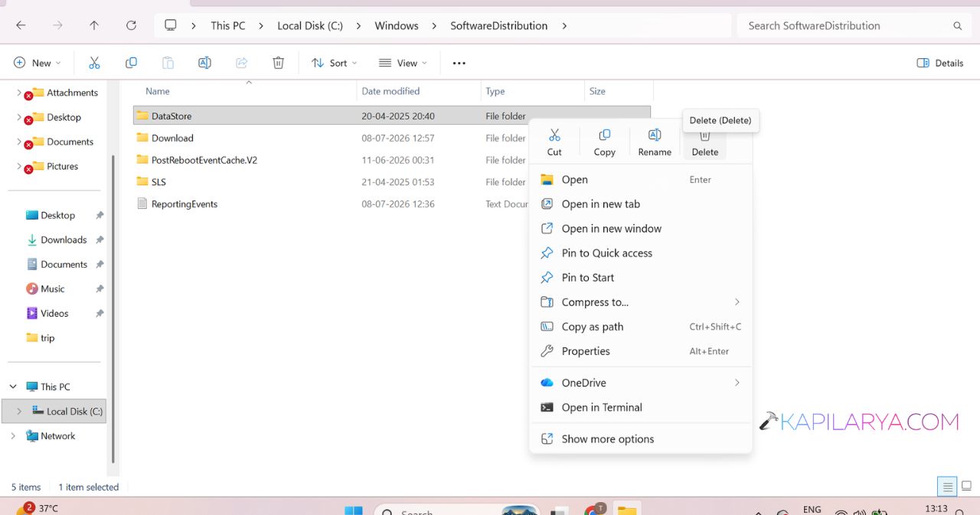
Task: Click the search magnifier icon
Action: (957, 26)
